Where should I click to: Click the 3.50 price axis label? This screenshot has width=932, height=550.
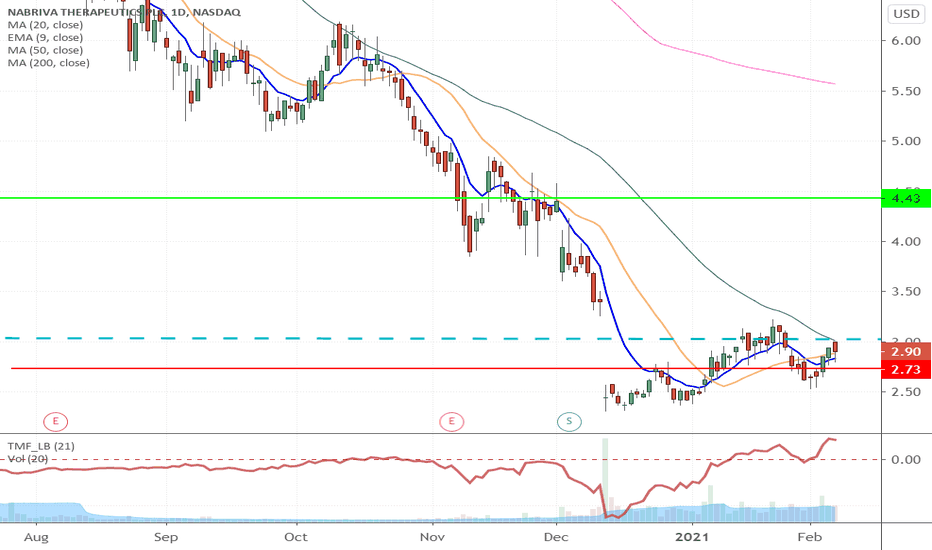pyautogui.click(x=906, y=291)
